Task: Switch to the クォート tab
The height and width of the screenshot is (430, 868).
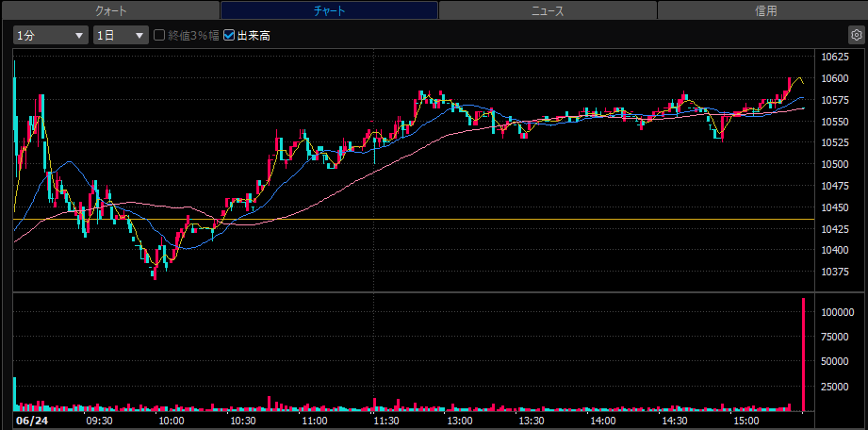Action: click(110, 10)
